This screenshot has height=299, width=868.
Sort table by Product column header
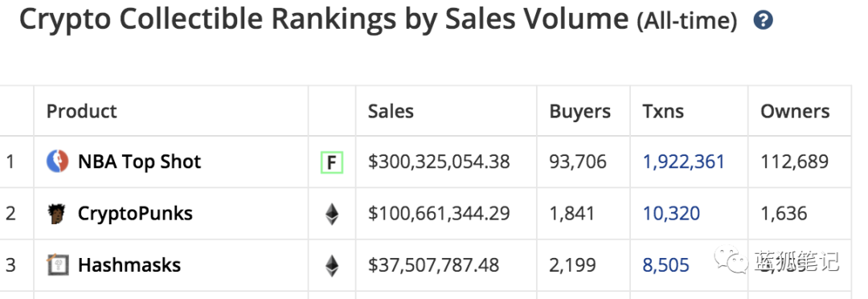point(81,111)
